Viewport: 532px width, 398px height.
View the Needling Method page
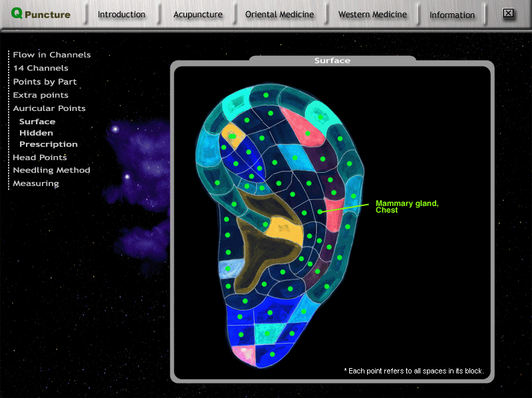coord(51,170)
